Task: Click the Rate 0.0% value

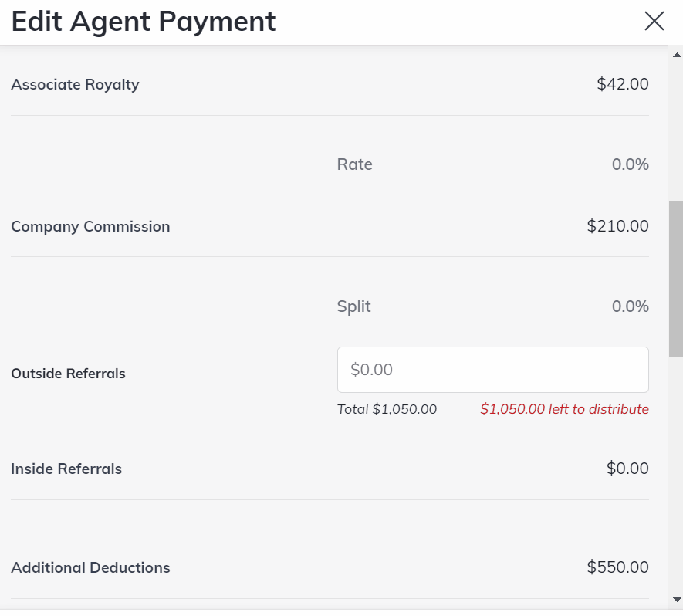Action: pyautogui.click(x=630, y=164)
